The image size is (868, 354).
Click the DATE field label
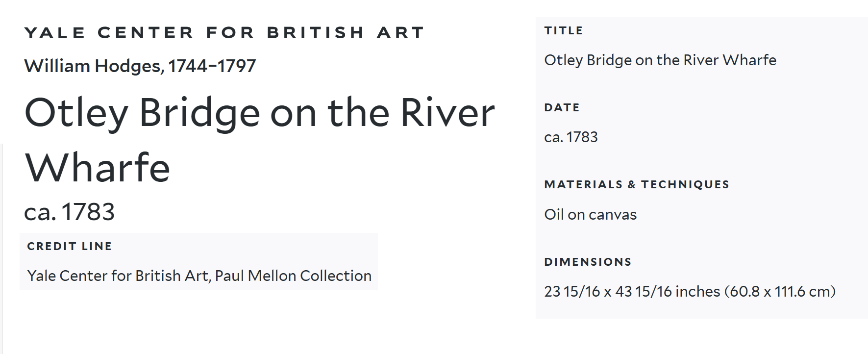coord(562,107)
